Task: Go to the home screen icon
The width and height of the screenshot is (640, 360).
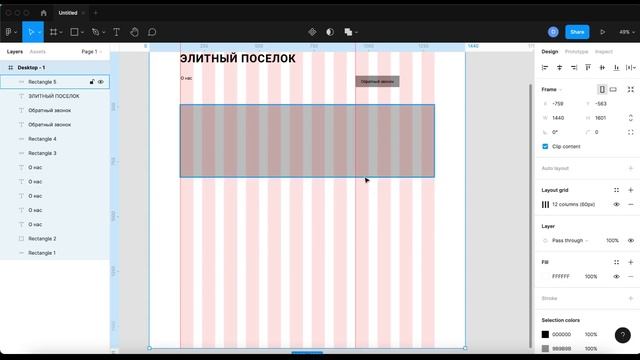Action: point(44,13)
